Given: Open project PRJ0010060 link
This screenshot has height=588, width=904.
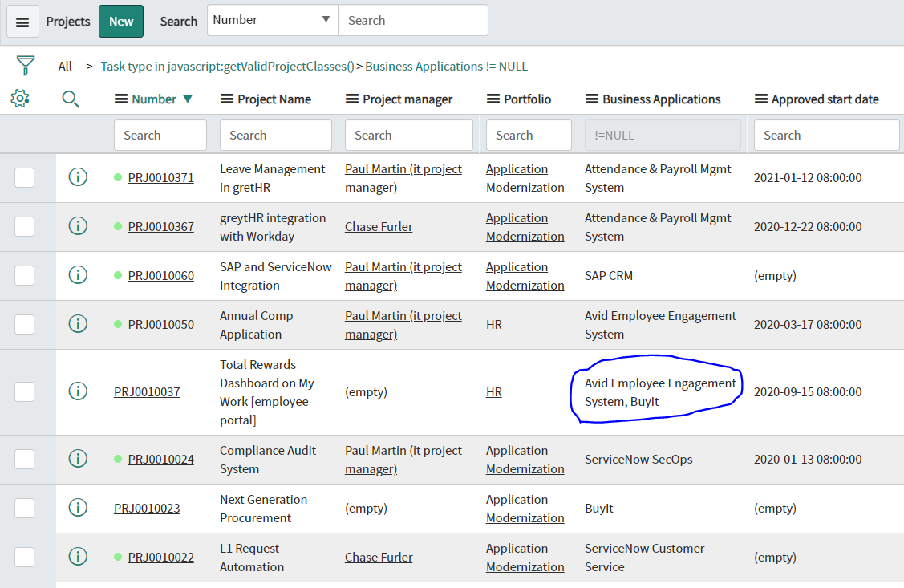Looking at the screenshot, I should coord(161,276).
